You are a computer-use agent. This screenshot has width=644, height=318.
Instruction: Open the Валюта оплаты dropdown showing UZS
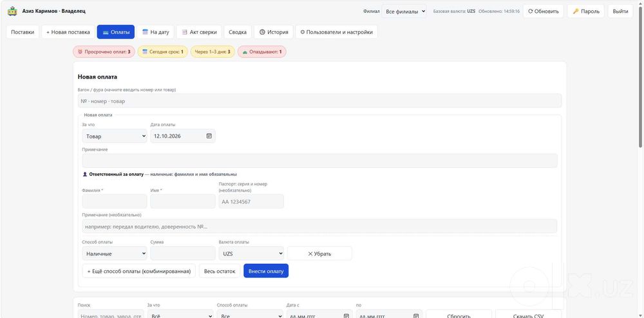(251, 254)
